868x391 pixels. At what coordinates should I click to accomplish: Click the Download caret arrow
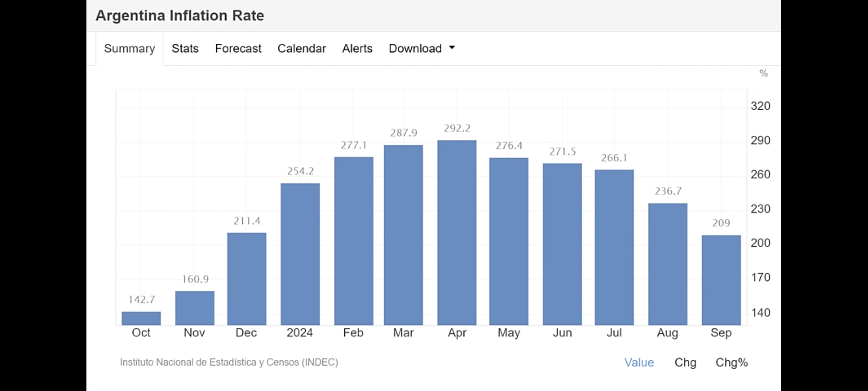pos(452,47)
